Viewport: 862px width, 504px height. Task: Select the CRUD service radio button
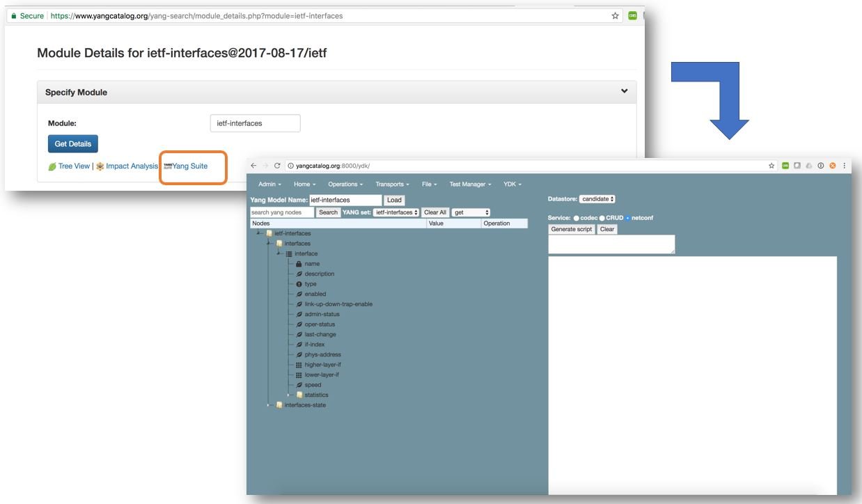coord(602,218)
